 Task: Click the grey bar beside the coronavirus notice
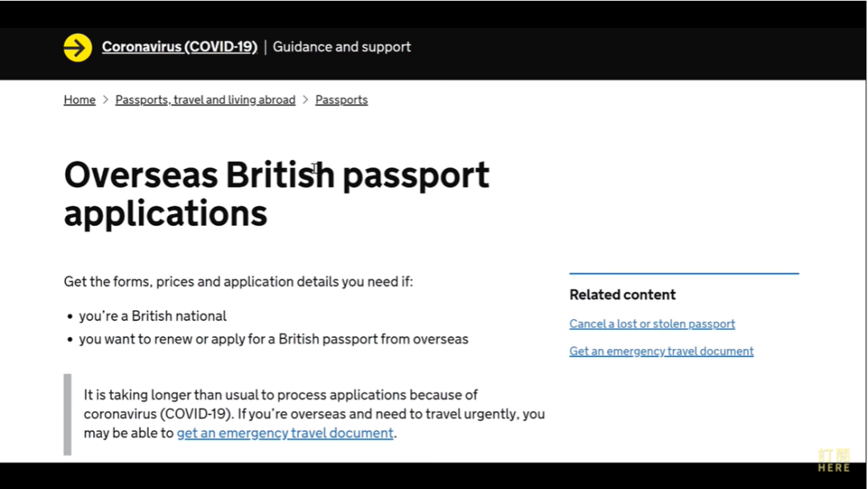(x=68, y=414)
